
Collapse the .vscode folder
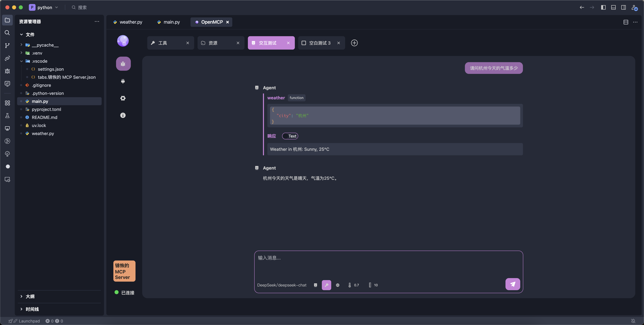[x=40, y=61]
